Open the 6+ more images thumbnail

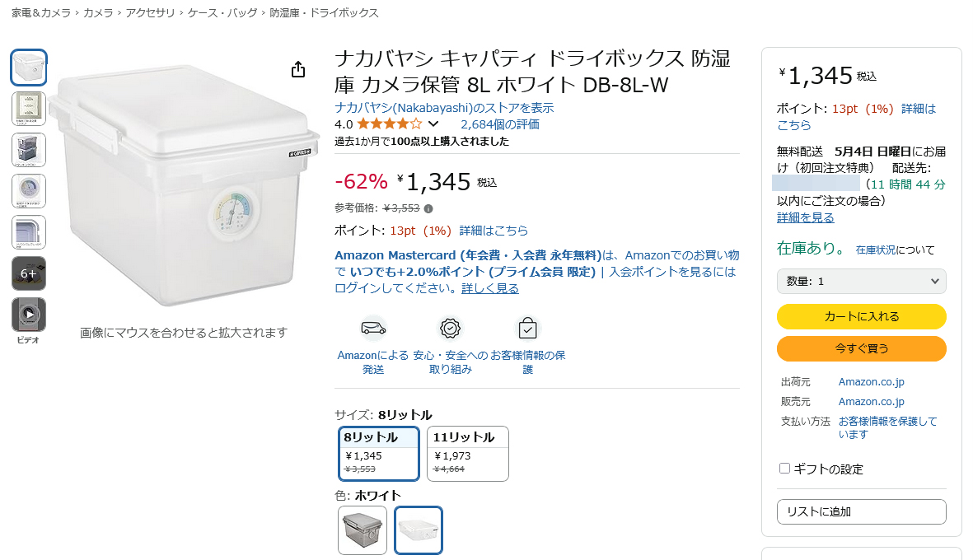pyautogui.click(x=29, y=273)
